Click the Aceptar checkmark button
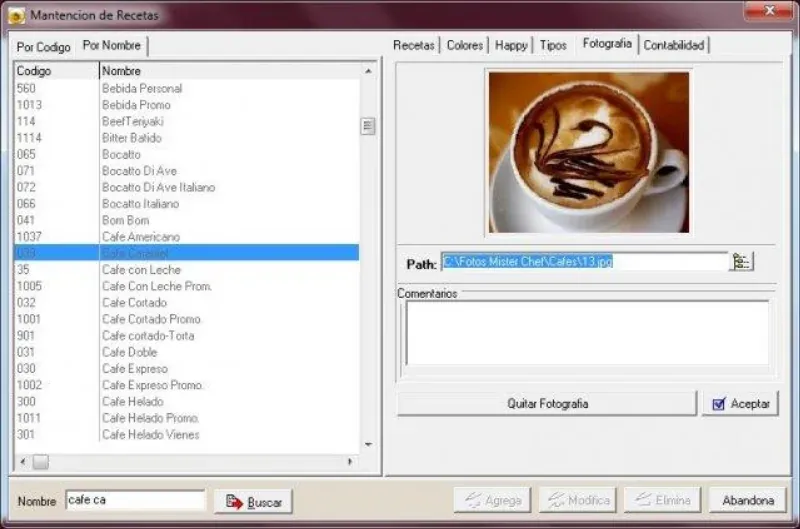 (x=740, y=404)
